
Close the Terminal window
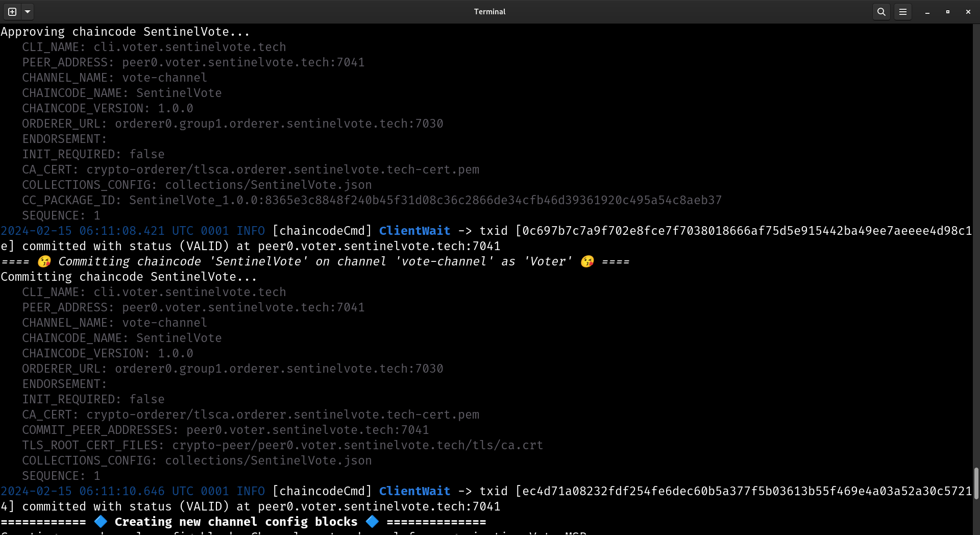pos(968,11)
